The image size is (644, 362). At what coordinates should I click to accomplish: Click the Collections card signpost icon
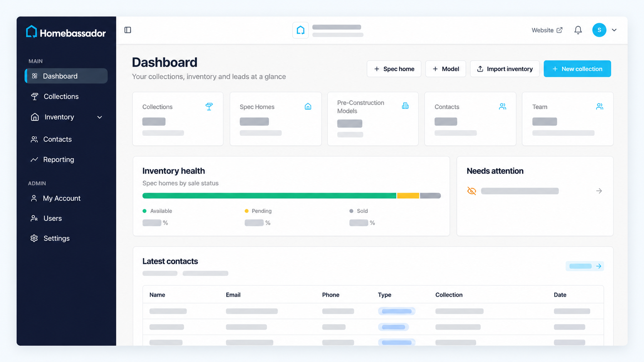coord(209,107)
